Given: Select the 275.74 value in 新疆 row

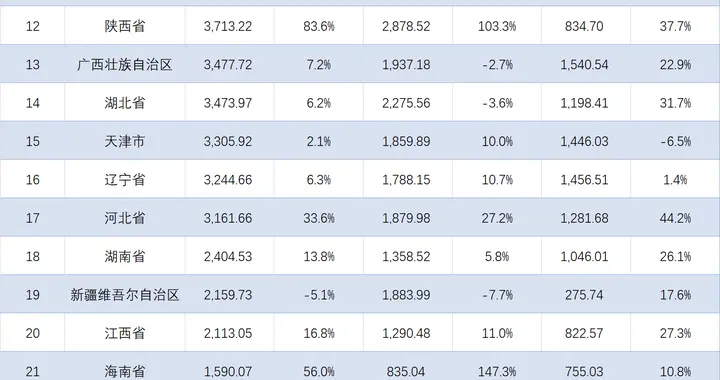Looking at the screenshot, I should (x=584, y=295).
